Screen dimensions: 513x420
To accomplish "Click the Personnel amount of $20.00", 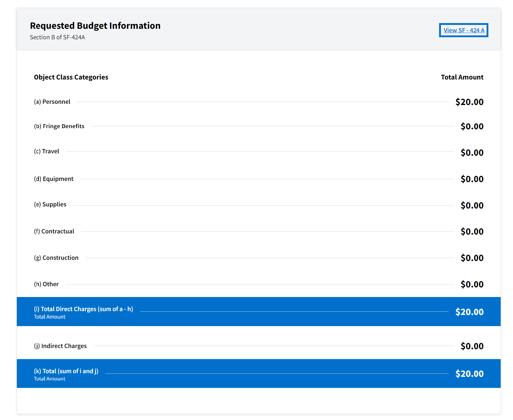I will (x=469, y=102).
